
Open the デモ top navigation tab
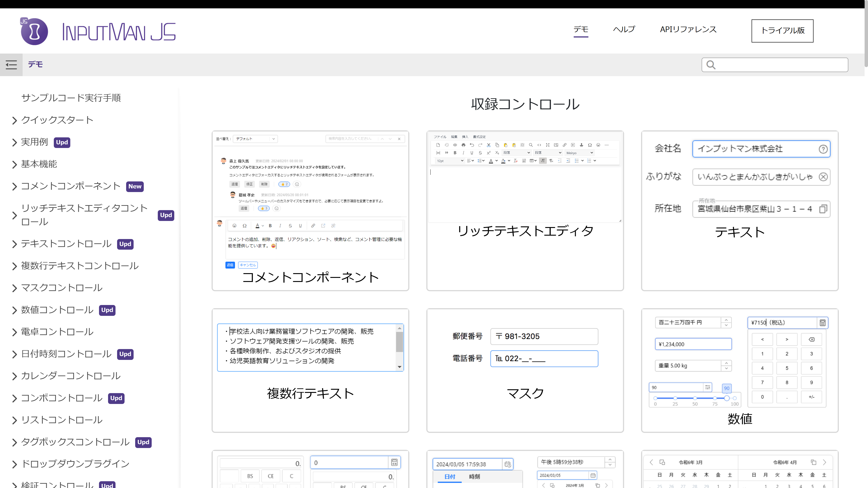[x=581, y=30]
